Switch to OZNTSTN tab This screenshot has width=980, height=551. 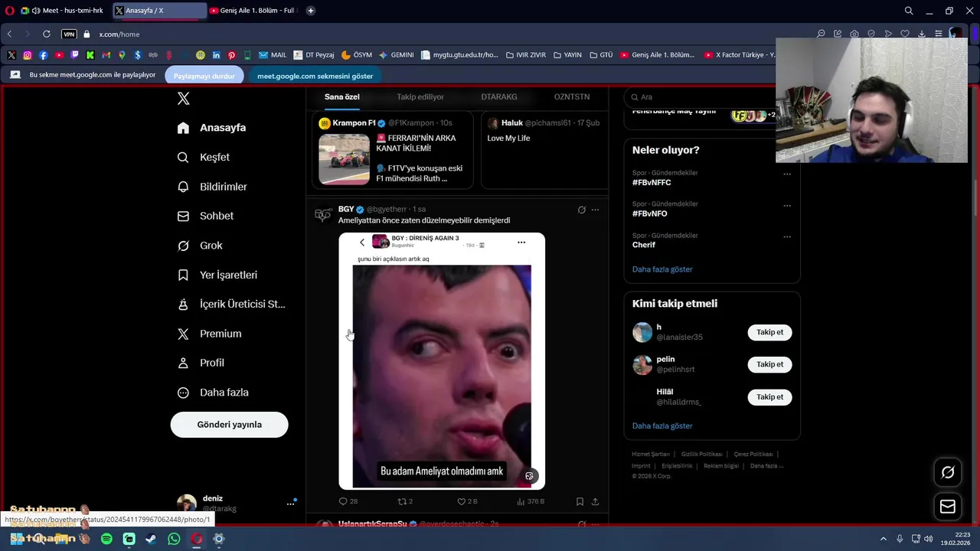pos(572,97)
